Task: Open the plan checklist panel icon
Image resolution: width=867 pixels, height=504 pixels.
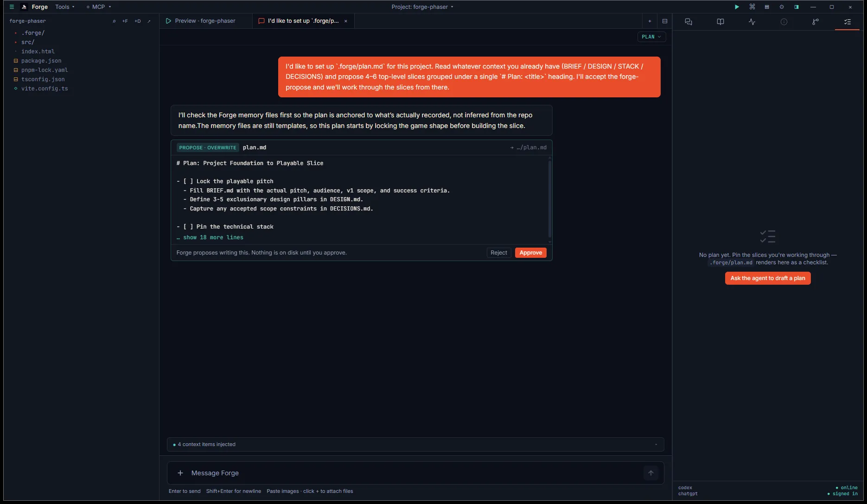Action: tap(848, 22)
